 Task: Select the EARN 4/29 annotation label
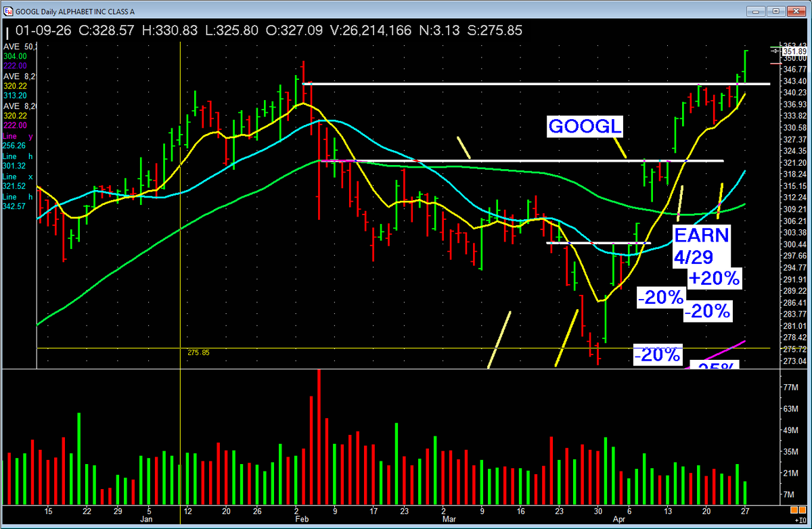click(x=702, y=246)
